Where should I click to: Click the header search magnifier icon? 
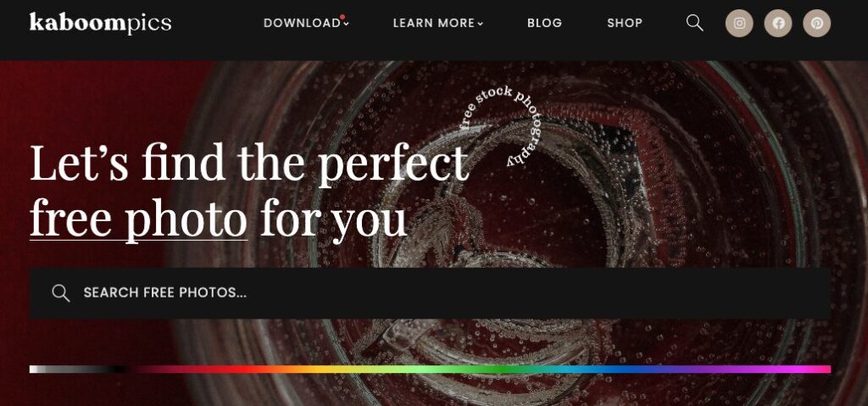[695, 23]
